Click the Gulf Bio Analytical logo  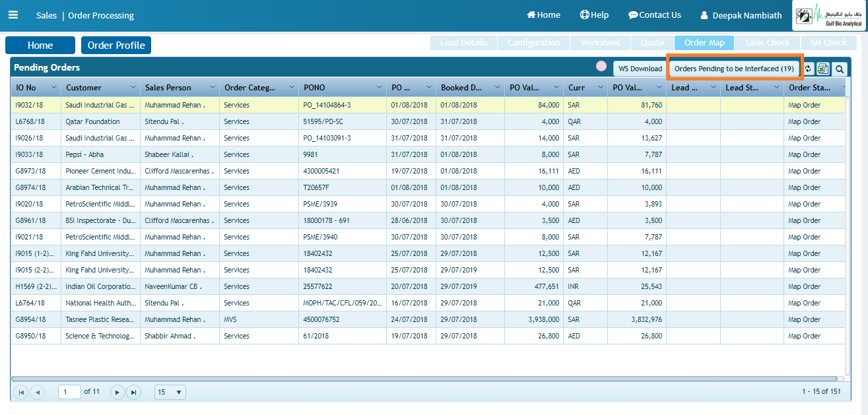click(x=830, y=16)
